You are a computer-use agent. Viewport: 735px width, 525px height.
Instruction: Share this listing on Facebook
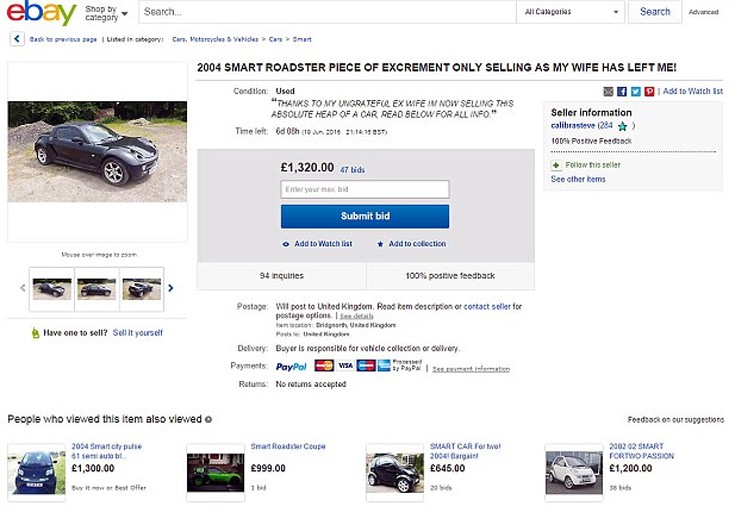(x=622, y=91)
